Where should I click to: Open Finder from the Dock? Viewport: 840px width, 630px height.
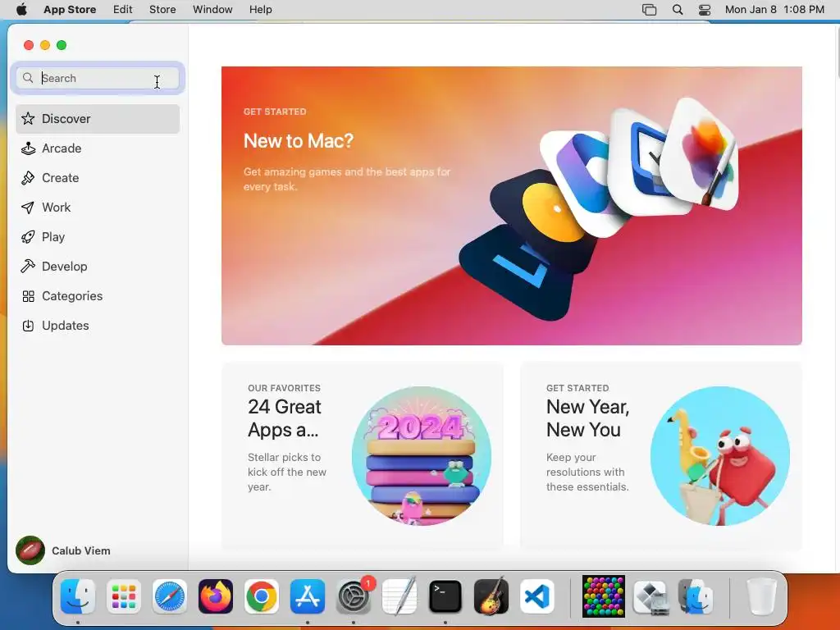(x=78, y=596)
